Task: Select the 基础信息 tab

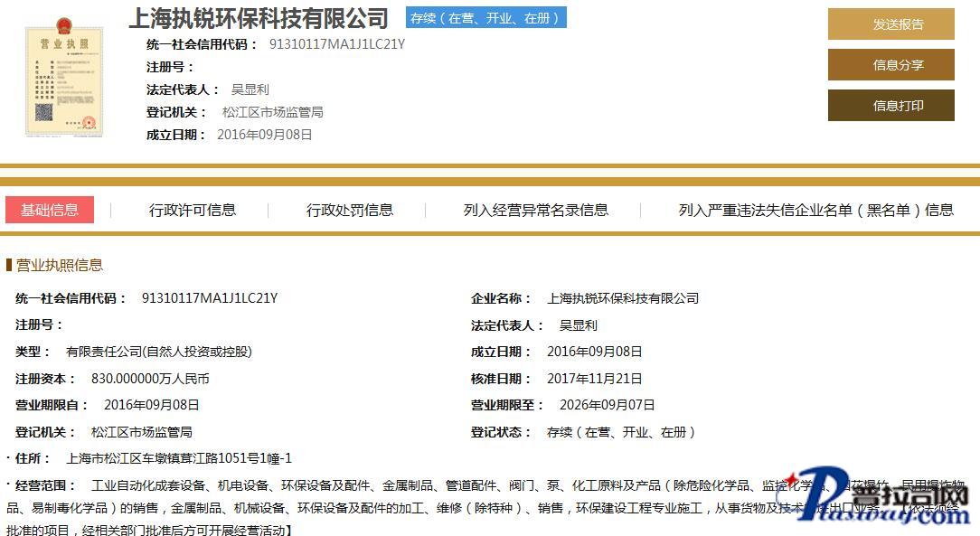Action: tap(50, 210)
